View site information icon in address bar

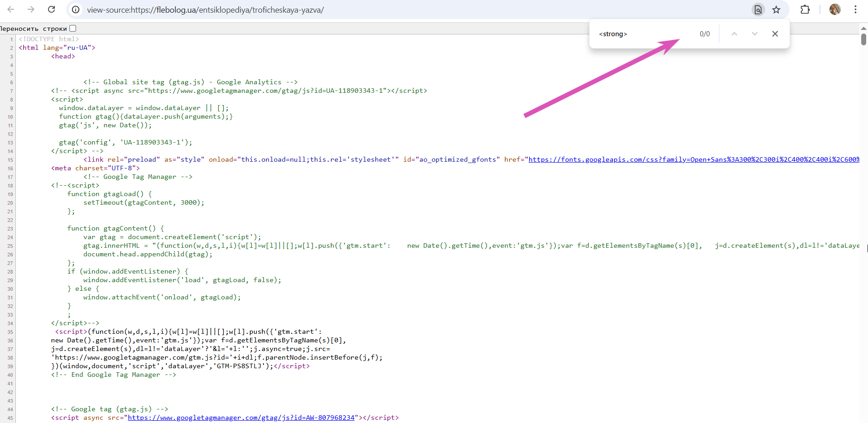click(x=76, y=10)
